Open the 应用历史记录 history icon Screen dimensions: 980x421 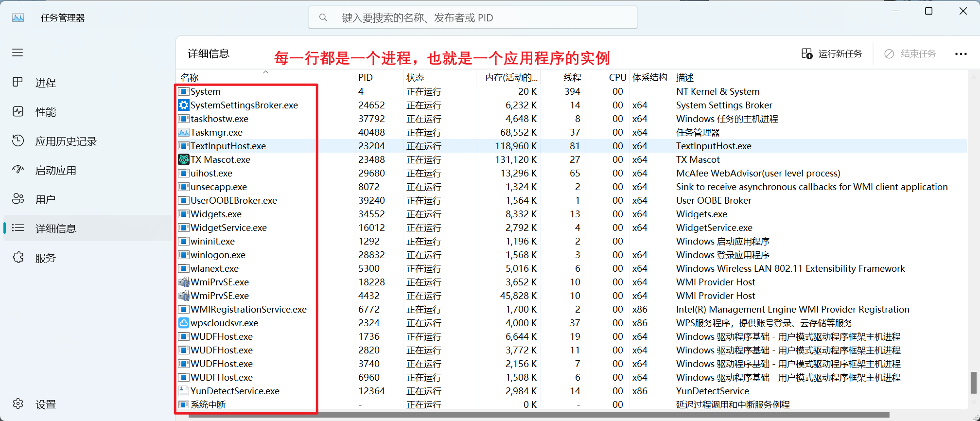point(18,140)
